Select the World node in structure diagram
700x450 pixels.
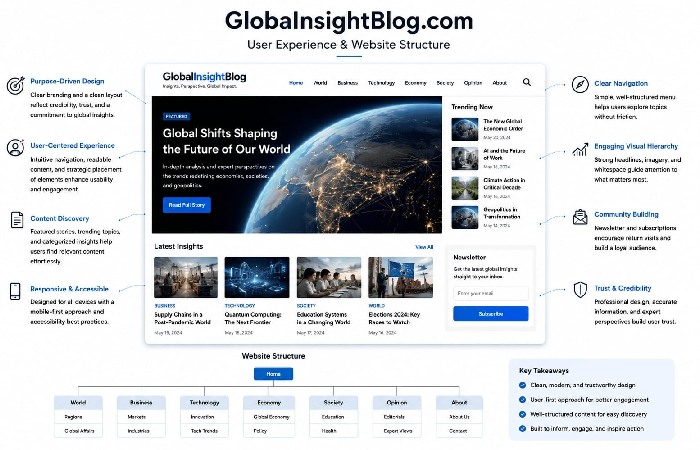(78, 403)
